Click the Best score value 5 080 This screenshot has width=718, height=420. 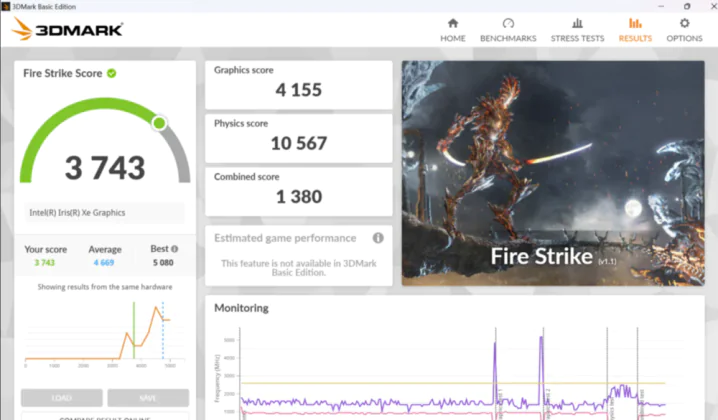click(x=163, y=262)
